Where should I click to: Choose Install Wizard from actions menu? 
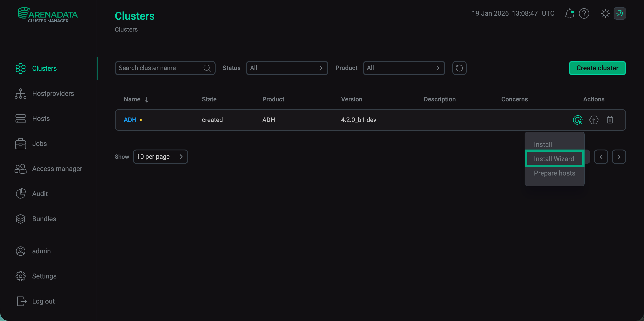[554, 159]
